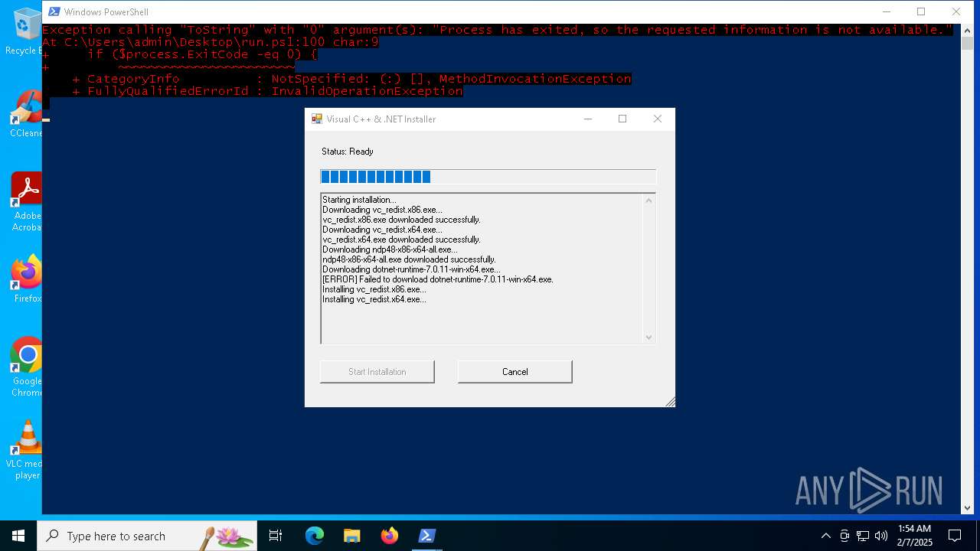Click the Cancel button in the installer
This screenshot has width=980, height=551.
(x=514, y=371)
